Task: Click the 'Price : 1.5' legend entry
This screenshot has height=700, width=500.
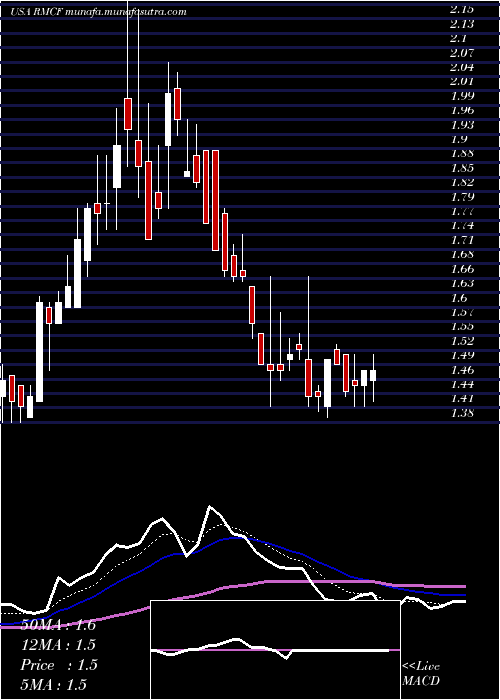Action: pyautogui.click(x=58, y=665)
